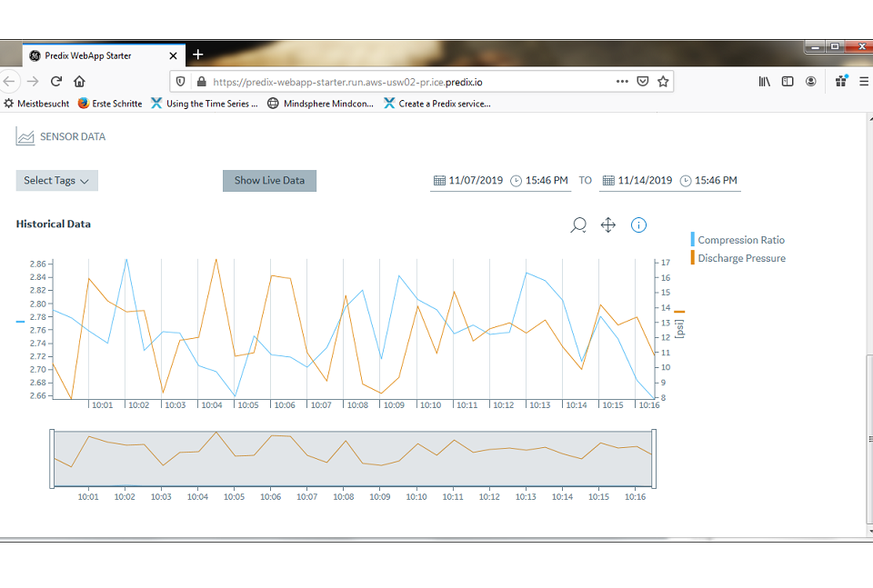Image resolution: width=873 pixels, height=588 pixels.
Task: Click the Pocket save icon
Action: click(x=643, y=82)
